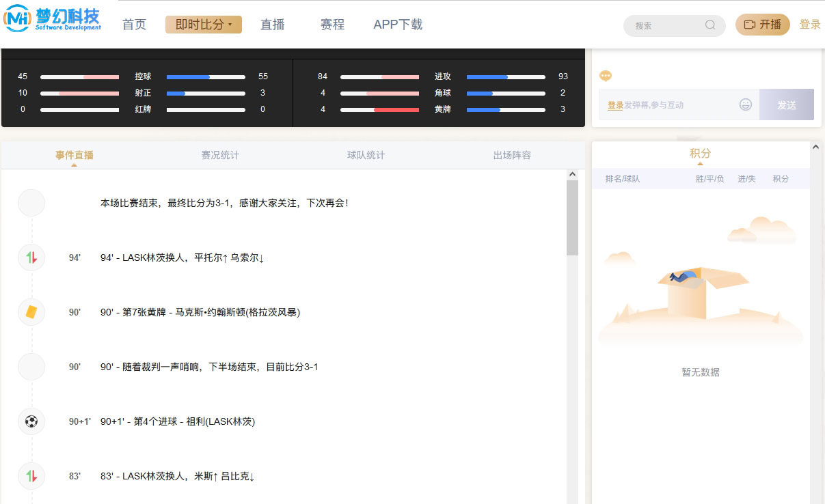Click the 94' substitution arrows icon
The image size is (825, 504).
(31, 257)
